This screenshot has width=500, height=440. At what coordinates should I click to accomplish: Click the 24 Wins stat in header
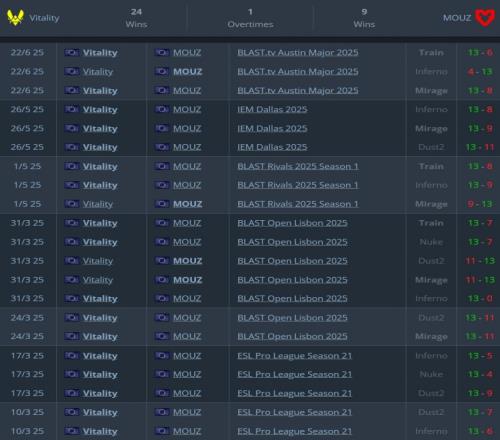coord(136,18)
